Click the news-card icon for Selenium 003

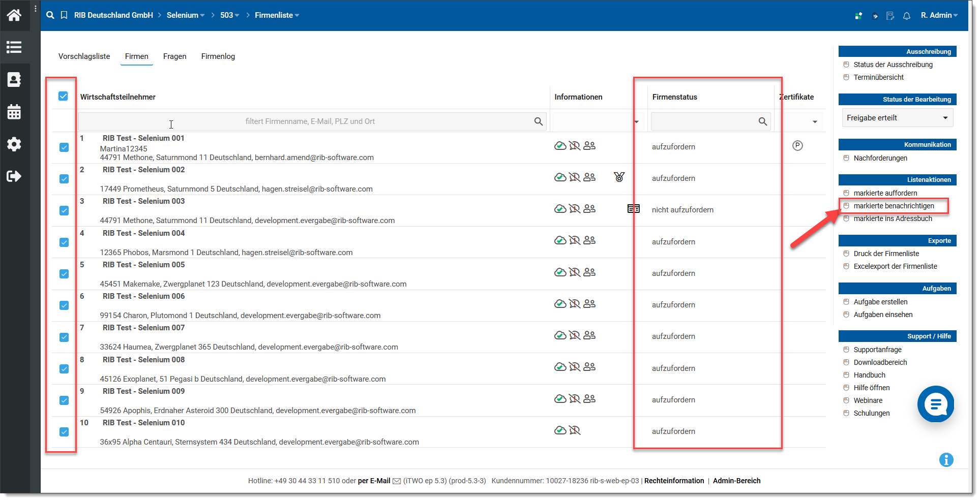[x=634, y=209]
